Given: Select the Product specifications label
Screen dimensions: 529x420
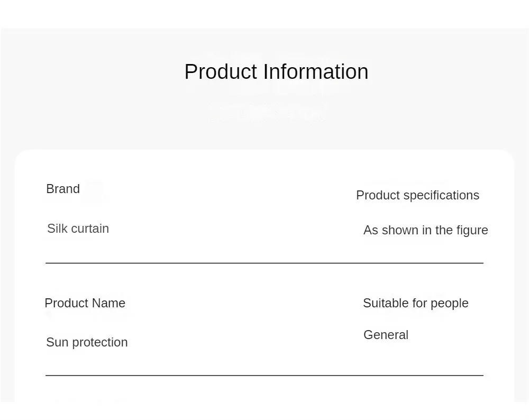Looking at the screenshot, I should tap(418, 196).
